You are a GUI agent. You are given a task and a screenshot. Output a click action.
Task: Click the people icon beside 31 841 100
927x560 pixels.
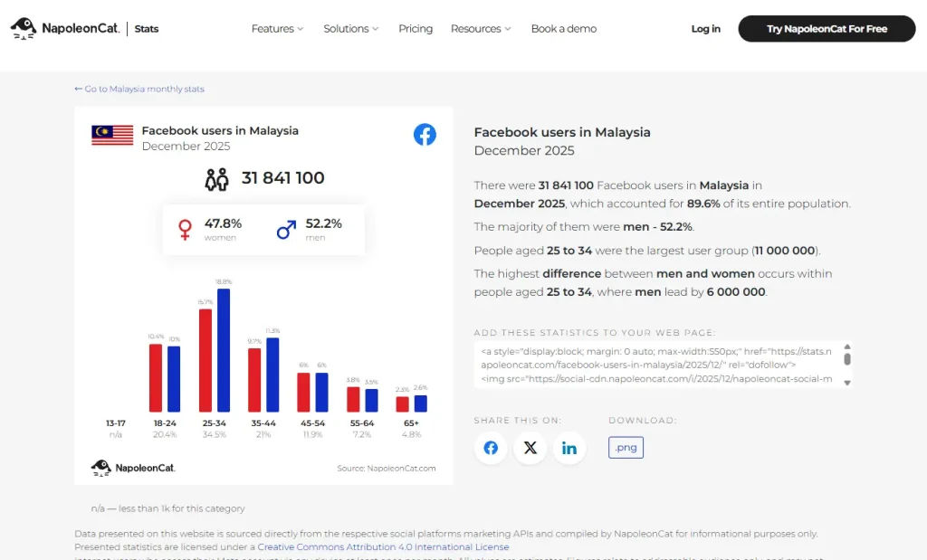(217, 179)
